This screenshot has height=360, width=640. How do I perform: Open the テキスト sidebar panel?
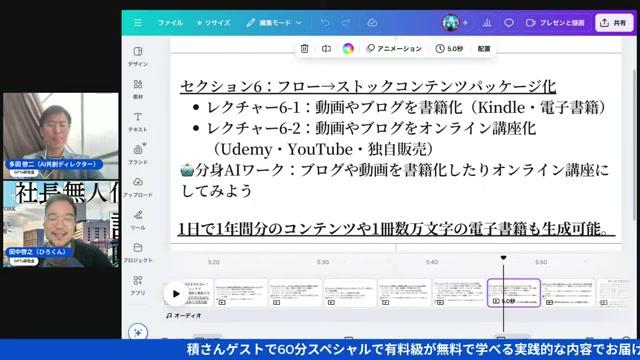click(x=138, y=122)
